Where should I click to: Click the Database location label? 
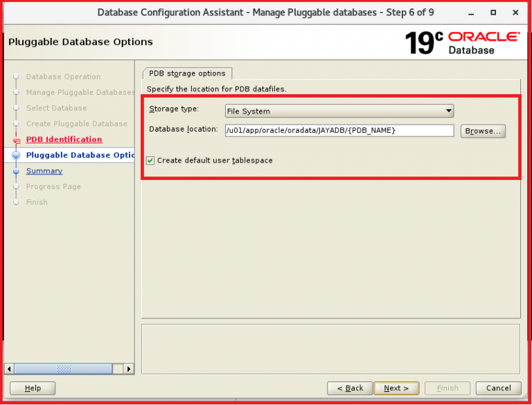184,129
